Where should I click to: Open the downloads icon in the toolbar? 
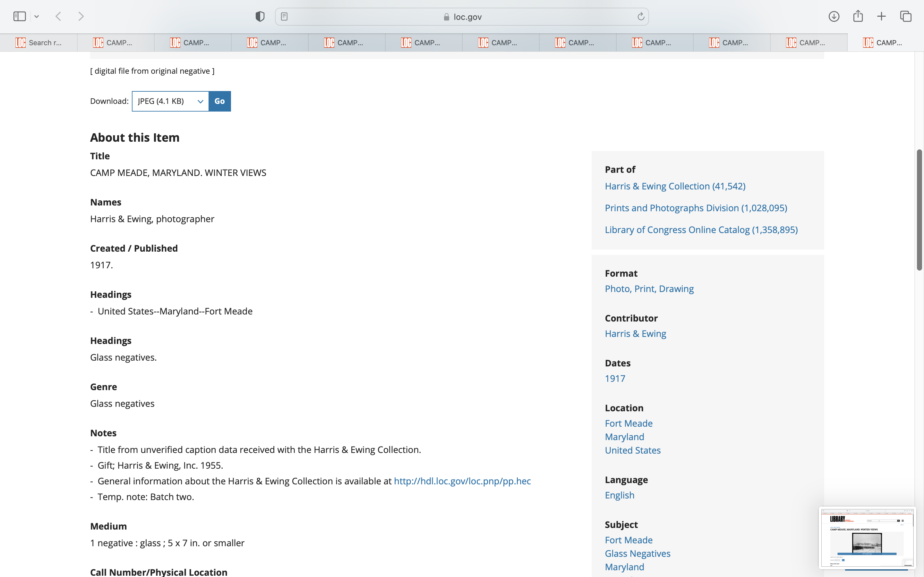click(x=834, y=16)
